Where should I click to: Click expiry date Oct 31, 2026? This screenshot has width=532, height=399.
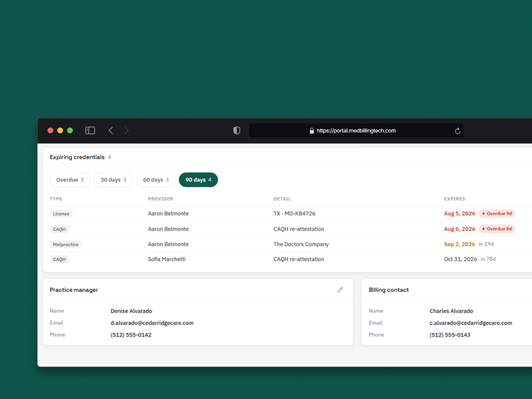(460, 259)
